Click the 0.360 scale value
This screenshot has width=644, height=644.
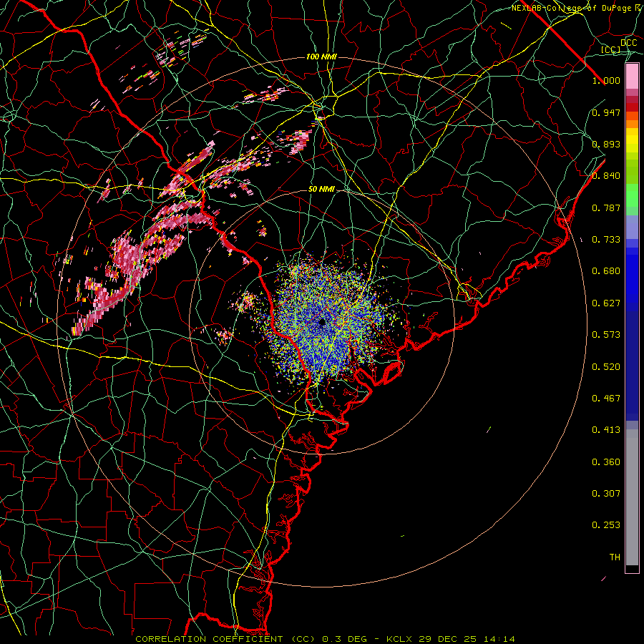coord(606,462)
